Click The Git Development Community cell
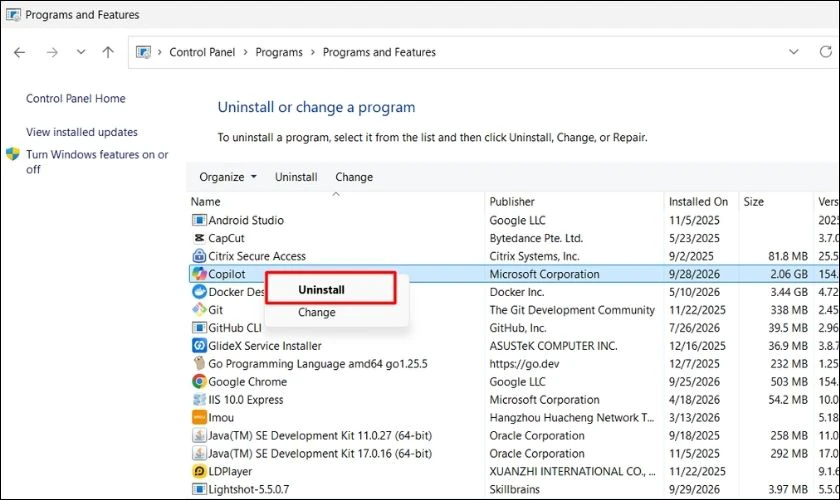The image size is (840, 500). (x=572, y=310)
